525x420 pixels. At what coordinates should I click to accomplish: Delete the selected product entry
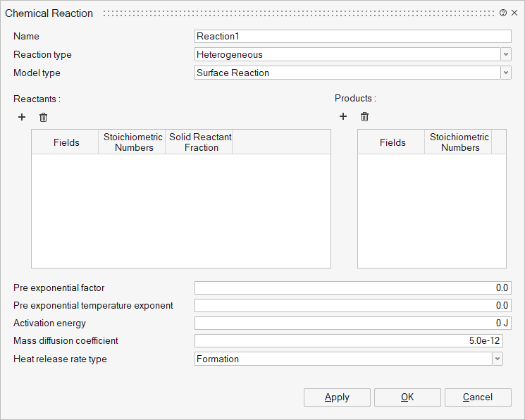(365, 117)
